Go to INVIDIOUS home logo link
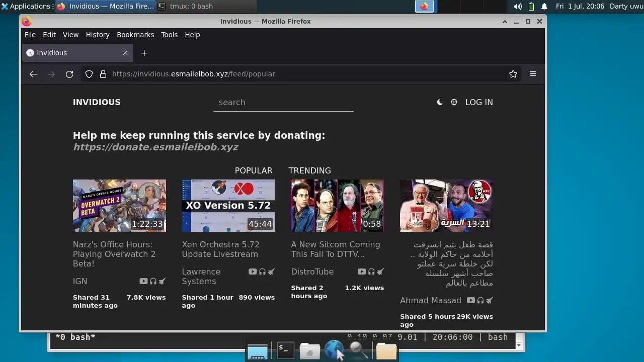 97,102
